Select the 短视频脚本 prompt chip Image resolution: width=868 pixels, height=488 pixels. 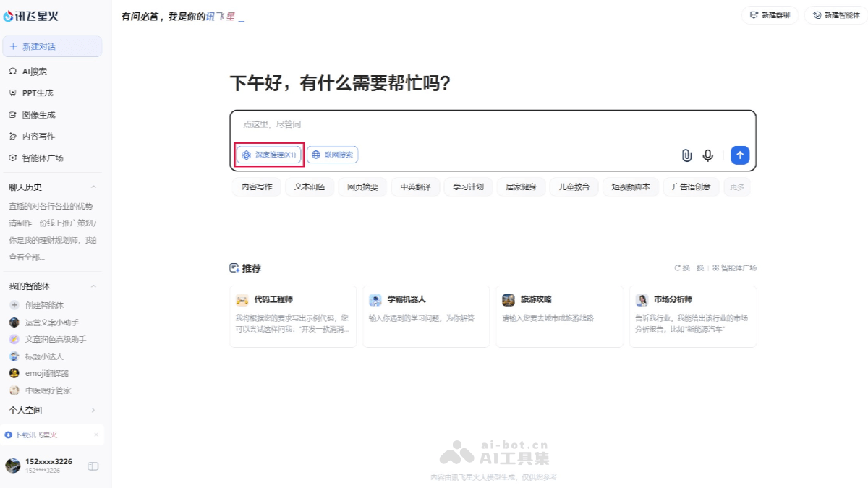point(630,187)
